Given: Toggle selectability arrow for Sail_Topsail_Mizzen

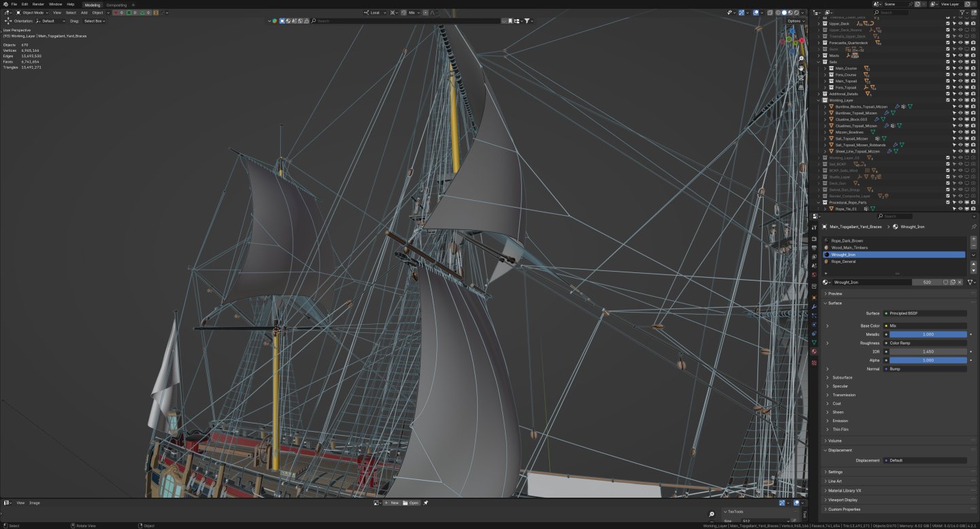Looking at the screenshot, I should pos(954,138).
